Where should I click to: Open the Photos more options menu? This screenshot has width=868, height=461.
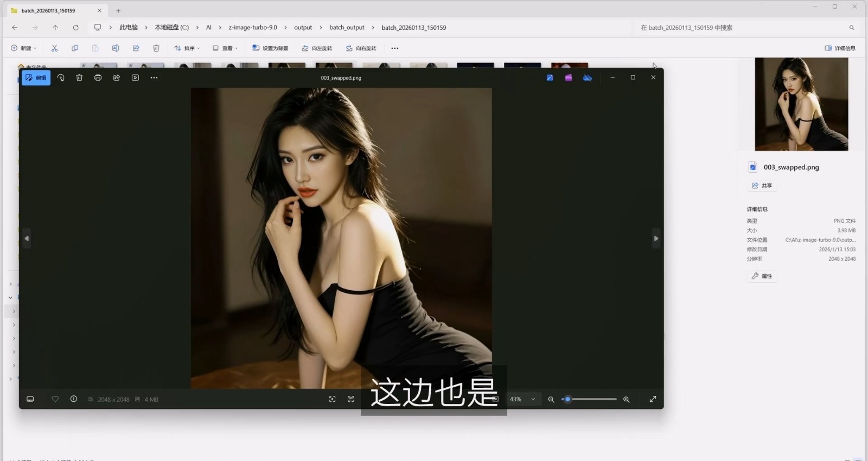[x=154, y=78]
